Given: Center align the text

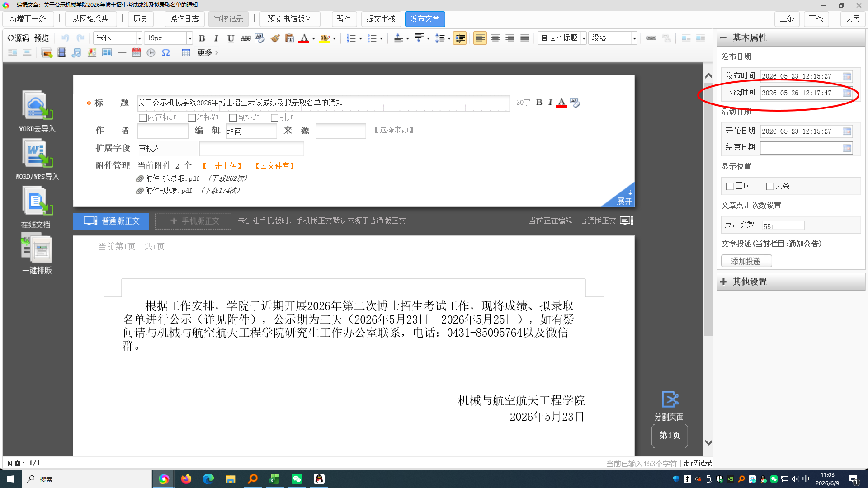Looking at the screenshot, I should (x=495, y=38).
